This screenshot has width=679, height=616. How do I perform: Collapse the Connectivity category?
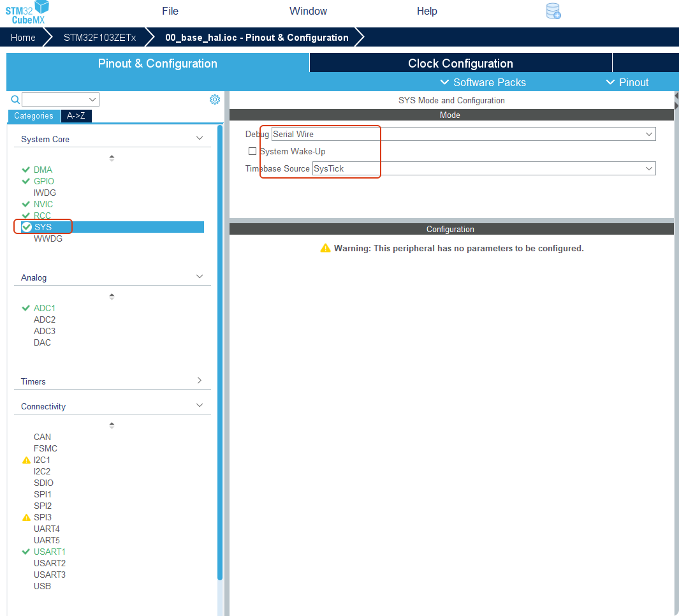pyautogui.click(x=200, y=406)
